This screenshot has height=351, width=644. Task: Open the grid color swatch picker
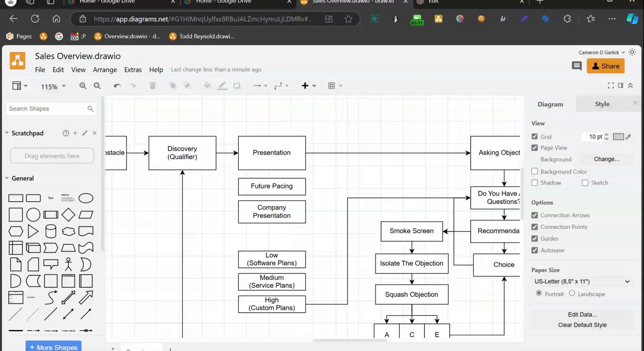[619, 136]
